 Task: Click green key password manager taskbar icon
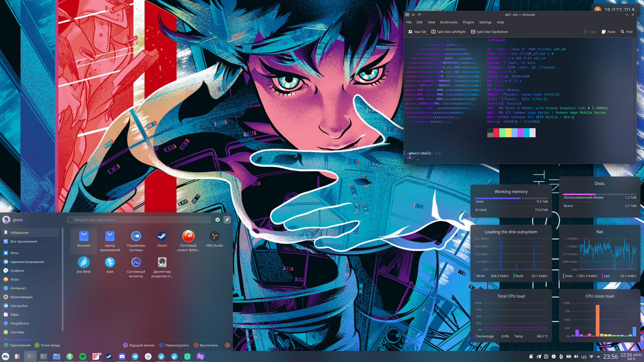(69, 356)
